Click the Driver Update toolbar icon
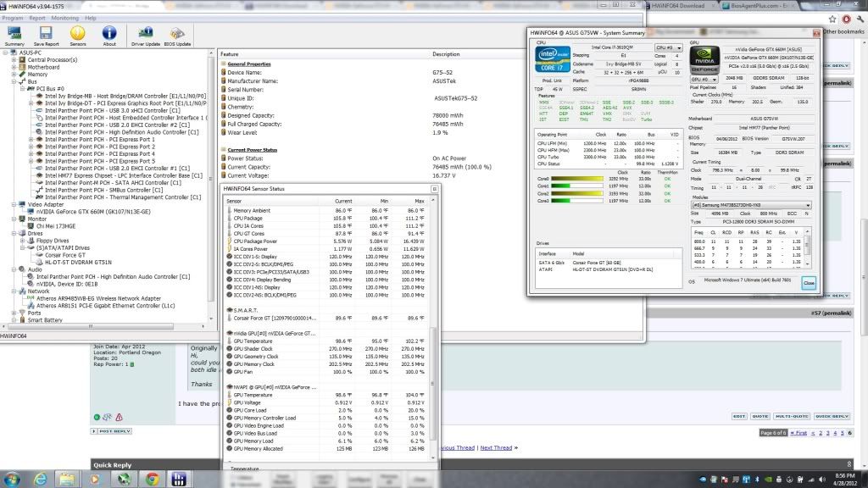This screenshot has height=488, width=868. (146, 36)
